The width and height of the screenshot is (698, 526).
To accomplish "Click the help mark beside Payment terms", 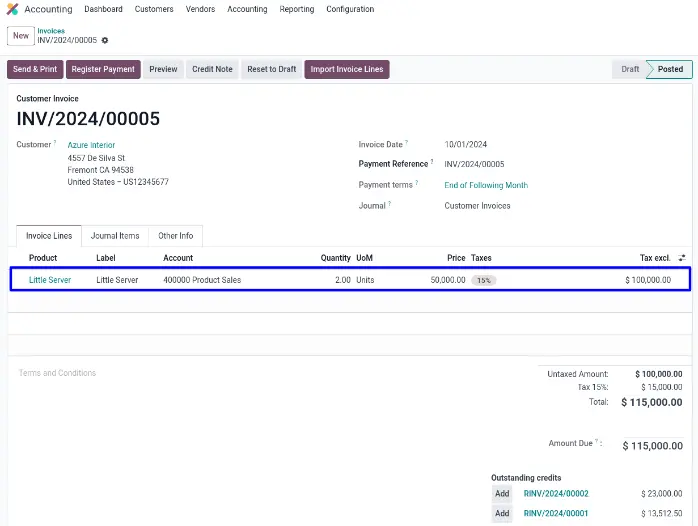I will (x=416, y=184).
